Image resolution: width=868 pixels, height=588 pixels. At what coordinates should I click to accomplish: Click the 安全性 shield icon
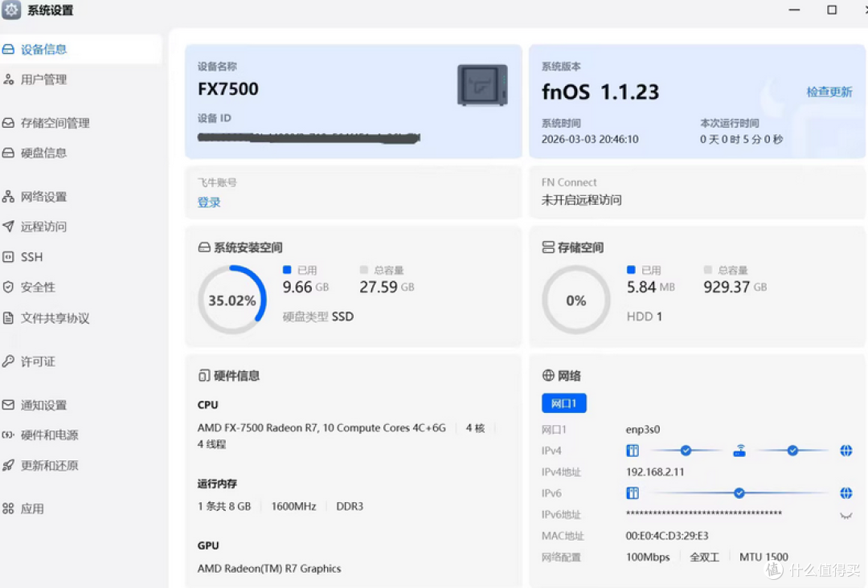8,287
